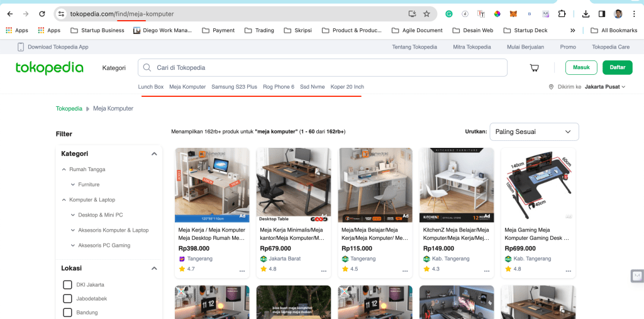Open the three-dot menu on the Rp679.000 product

[x=324, y=271]
